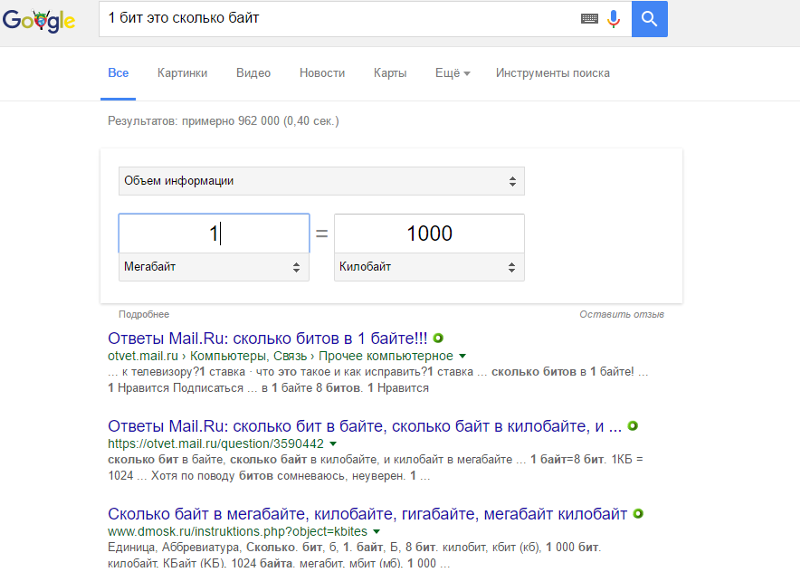Click green circle icon beside second Mail.Ru result
The height and width of the screenshot is (568, 800).
633,426
